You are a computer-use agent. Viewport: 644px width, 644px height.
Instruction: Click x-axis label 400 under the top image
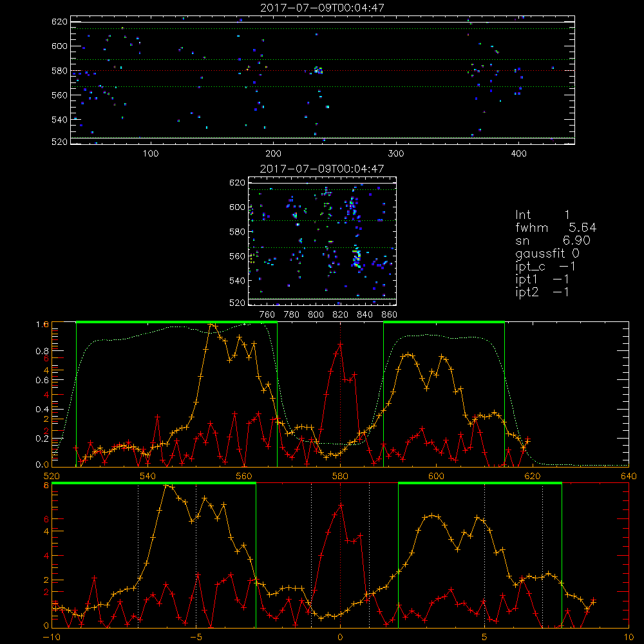point(518,154)
